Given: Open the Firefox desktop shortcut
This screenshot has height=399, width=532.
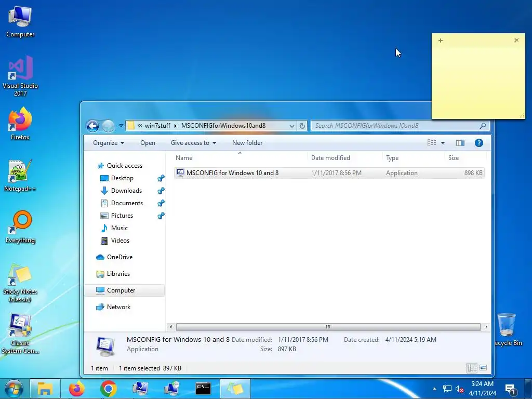Looking at the screenshot, I should (20, 124).
